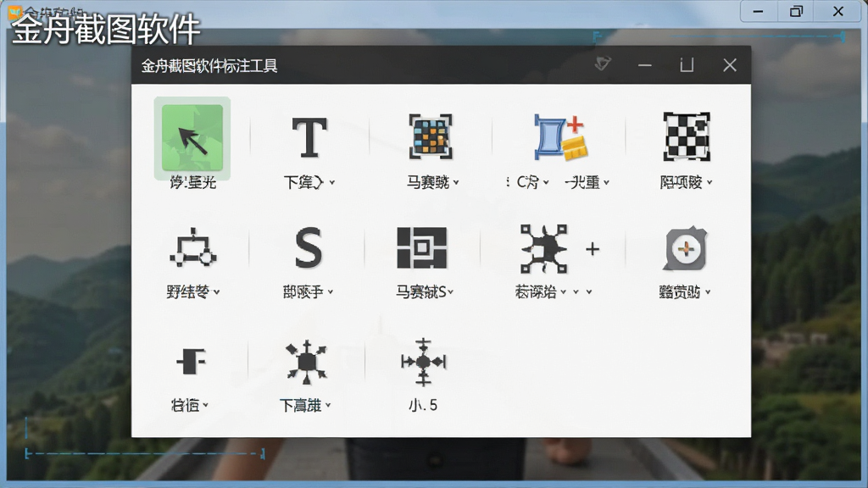The width and height of the screenshot is (868, 488).
Task: Open the dropdown arrow beside the T tool label
Action: point(332,182)
